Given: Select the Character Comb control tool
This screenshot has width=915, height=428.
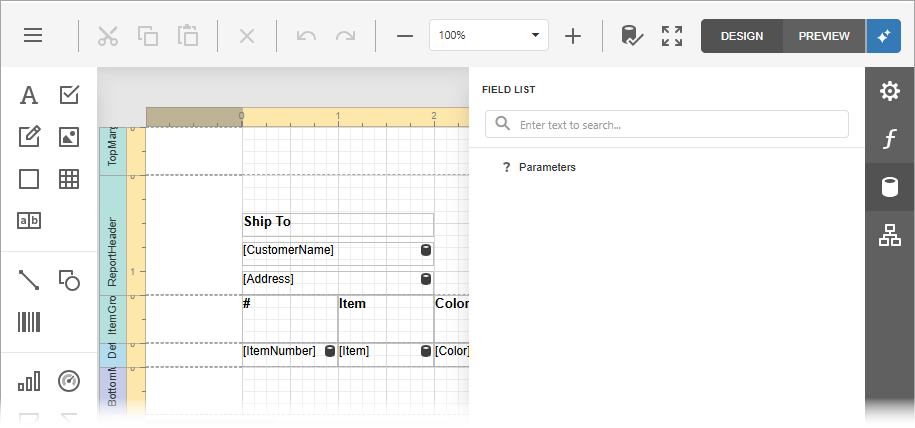Looking at the screenshot, I should [29, 221].
